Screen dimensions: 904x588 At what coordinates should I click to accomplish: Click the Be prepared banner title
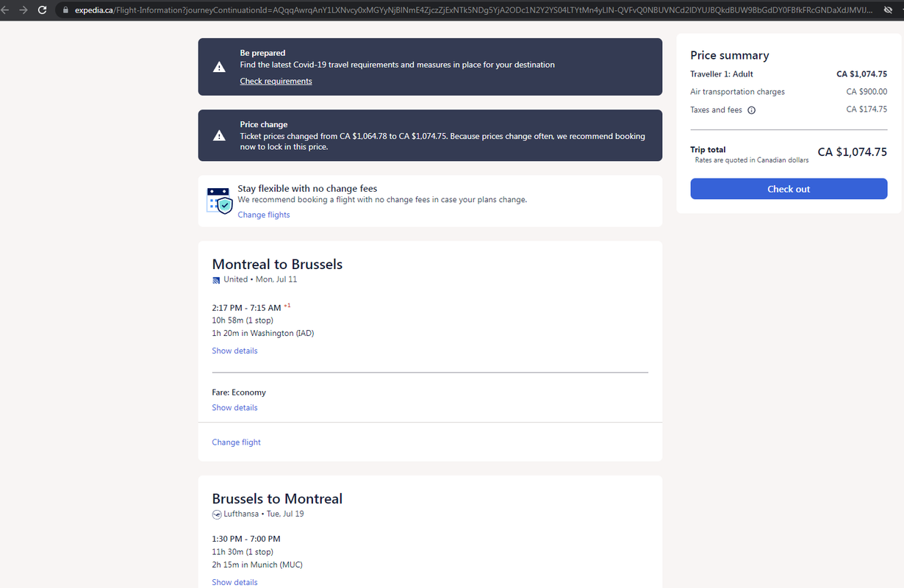pos(262,53)
